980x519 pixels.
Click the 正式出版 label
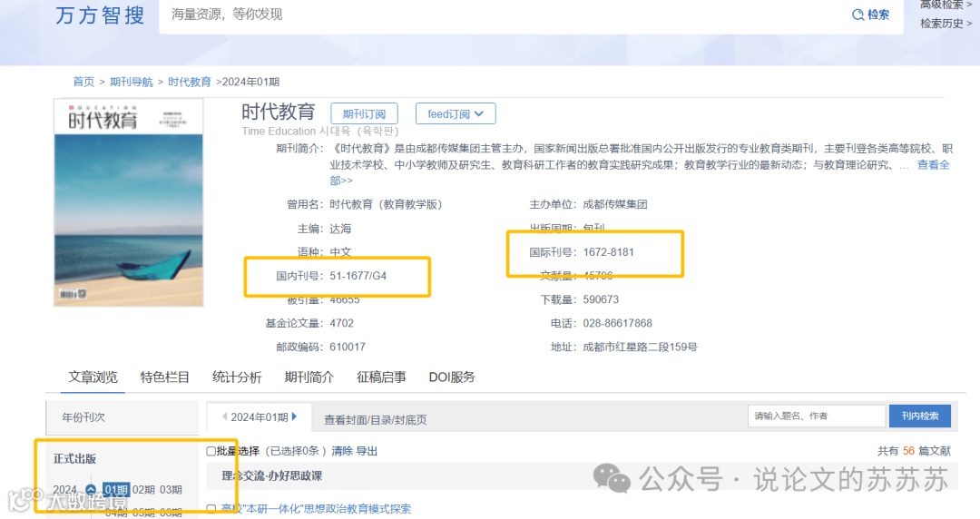click(x=74, y=458)
